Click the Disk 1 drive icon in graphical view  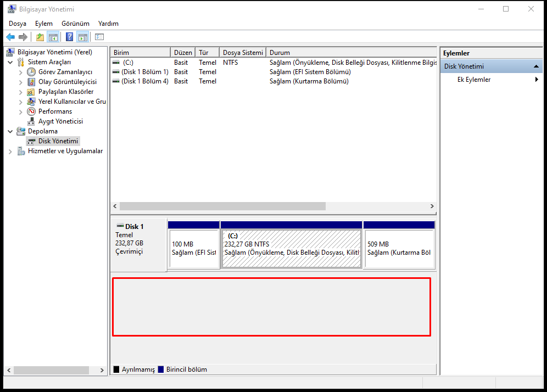(x=120, y=226)
